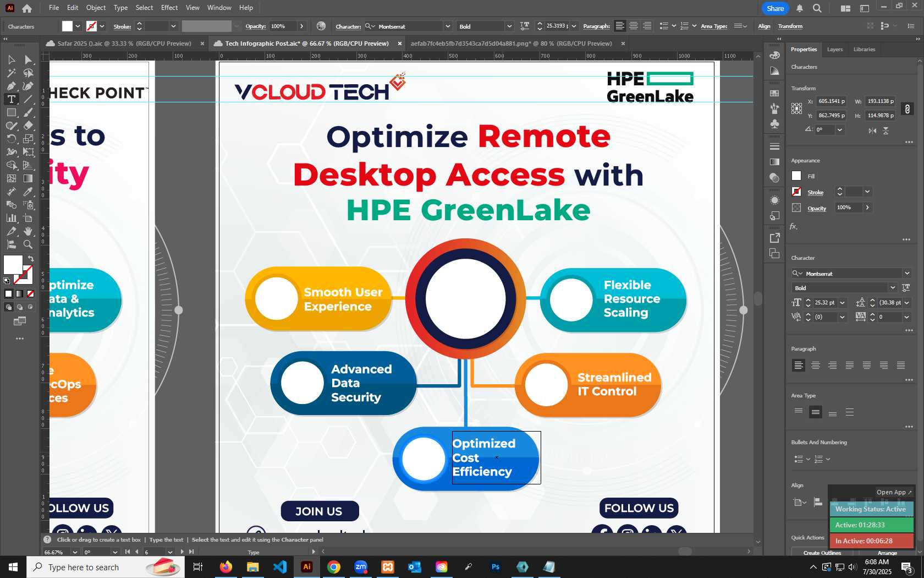
Task: Toggle Draw Behind mode in toolbar
Action: tap(20, 307)
